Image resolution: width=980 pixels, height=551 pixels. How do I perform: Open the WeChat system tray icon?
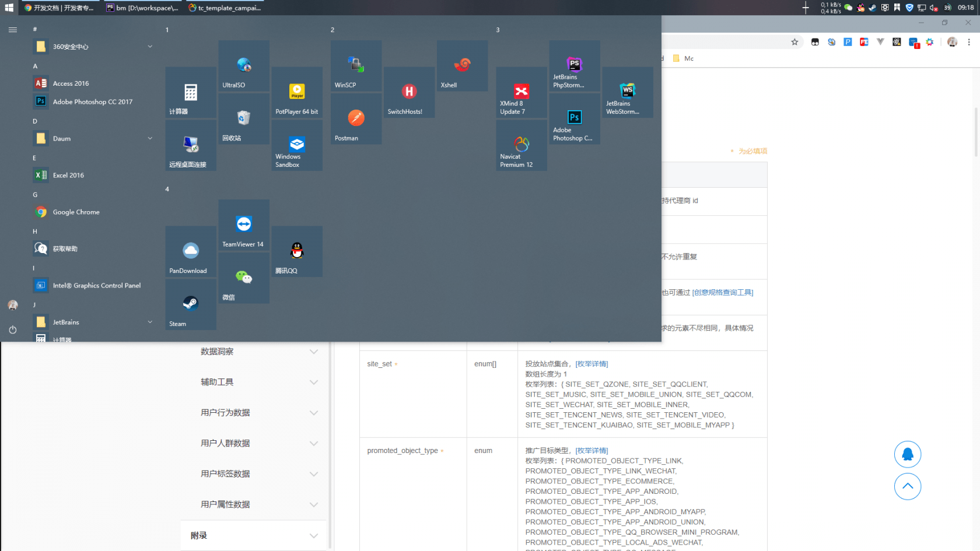[848, 8]
